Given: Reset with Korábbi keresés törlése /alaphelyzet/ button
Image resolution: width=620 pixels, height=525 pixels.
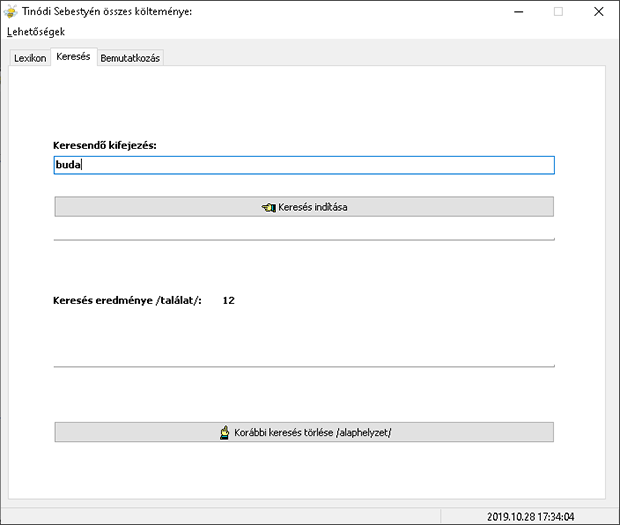Looking at the screenshot, I should [x=304, y=432].
